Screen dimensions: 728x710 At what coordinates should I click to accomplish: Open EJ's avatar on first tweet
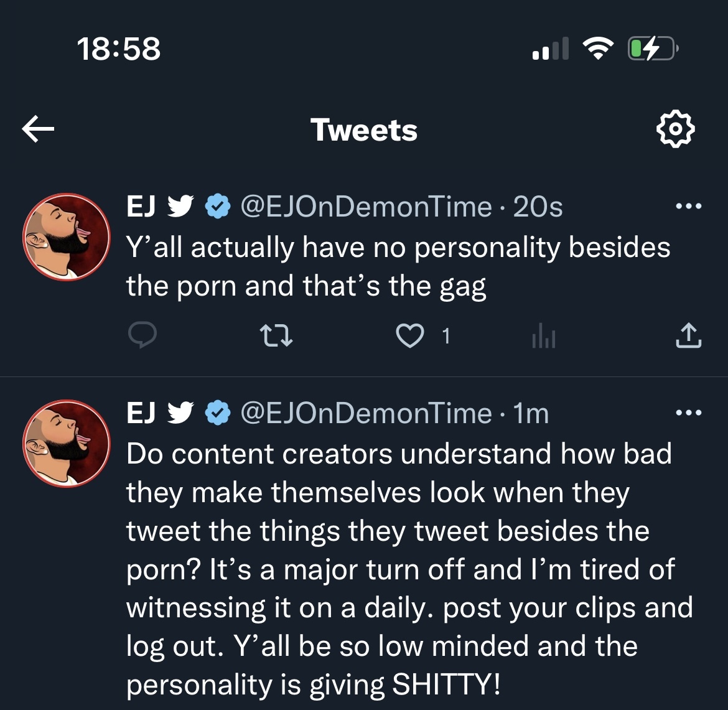[67, 237]
